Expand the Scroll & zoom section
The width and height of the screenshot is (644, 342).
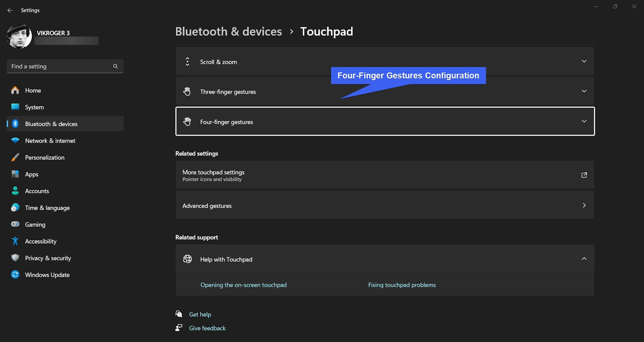[x=584, y=61]
